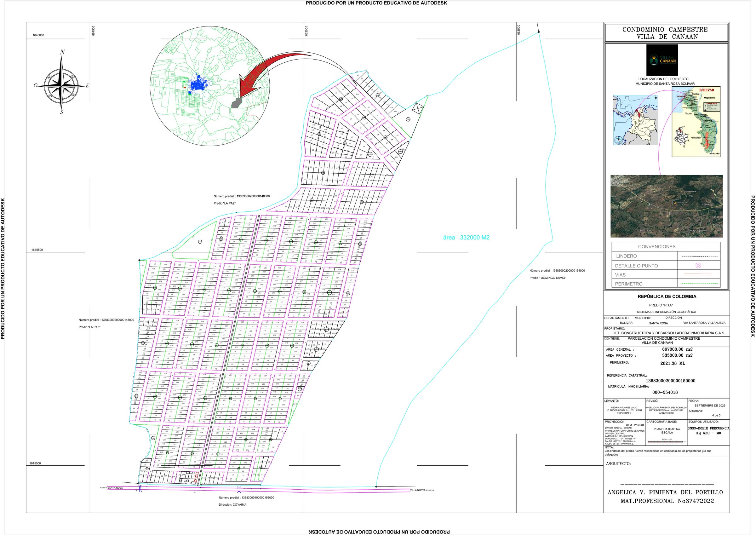Select the large MAT.PROFESIONAL No37472022 text under the signature
Viewport: 756px width, 535px height.
click(x=667, y=501)
